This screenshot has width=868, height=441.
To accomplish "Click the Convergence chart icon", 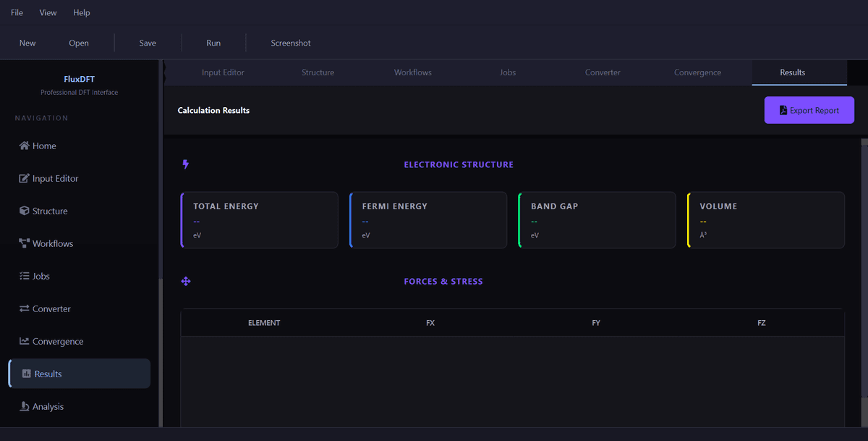I will 24,341.
